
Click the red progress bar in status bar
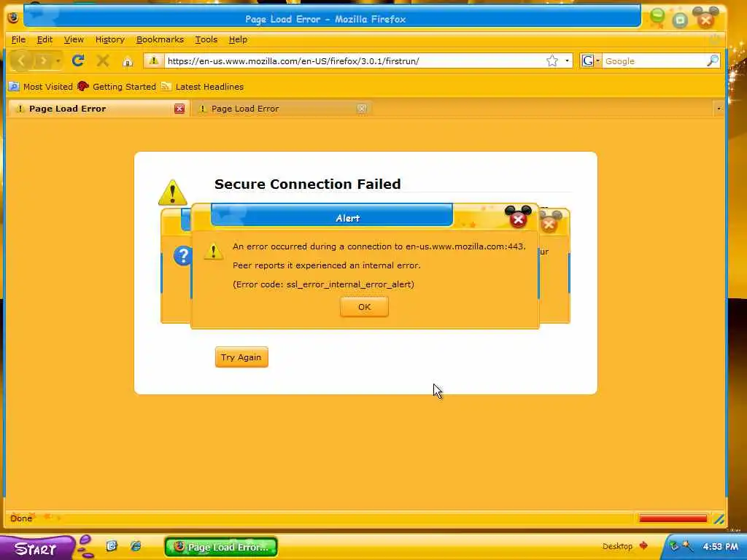pyautogui.click(x=673, y=518)
